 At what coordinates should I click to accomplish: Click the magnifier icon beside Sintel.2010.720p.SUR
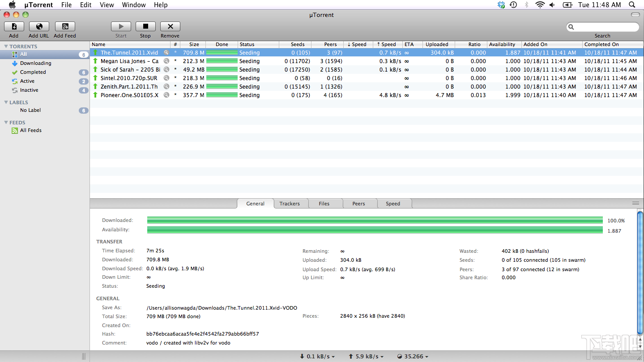(x=166, y=78)
